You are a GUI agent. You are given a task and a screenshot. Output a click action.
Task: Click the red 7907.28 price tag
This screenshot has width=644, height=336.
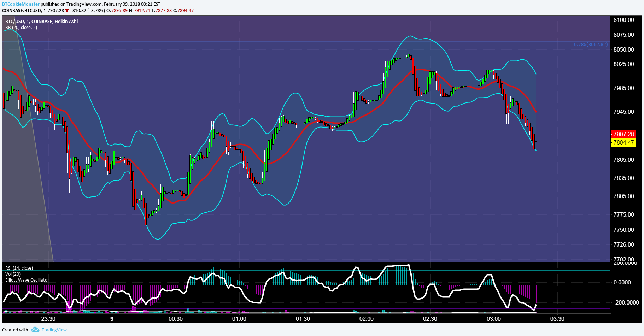pos(623,134)
